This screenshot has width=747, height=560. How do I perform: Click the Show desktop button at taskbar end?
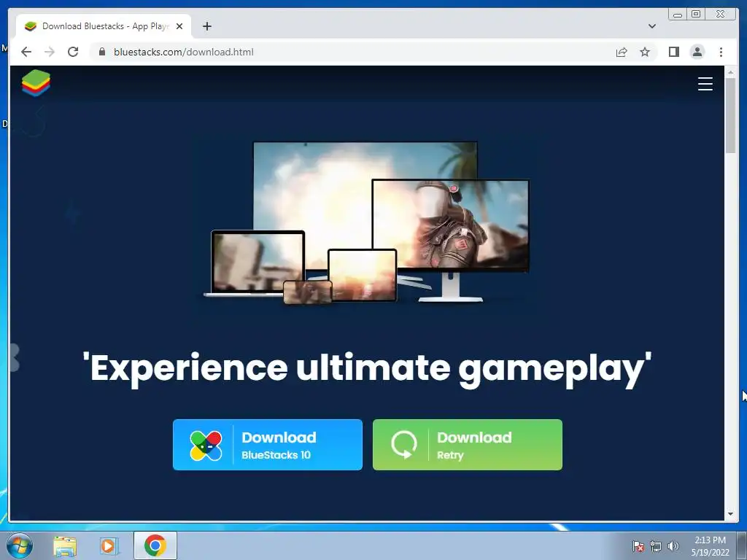pyautogui.click(x=742, y=545)
